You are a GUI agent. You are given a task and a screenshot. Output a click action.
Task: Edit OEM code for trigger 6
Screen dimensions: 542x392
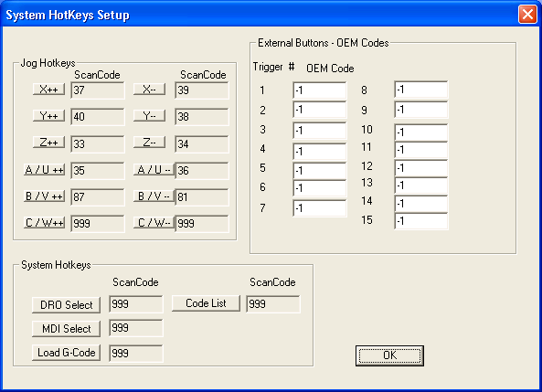click(x=319, y=188)
